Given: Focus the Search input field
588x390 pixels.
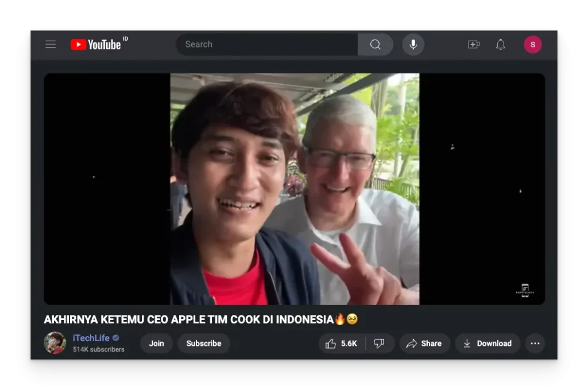Looking at the screenshot, I should pyautogui.click(x=266, y=44).
